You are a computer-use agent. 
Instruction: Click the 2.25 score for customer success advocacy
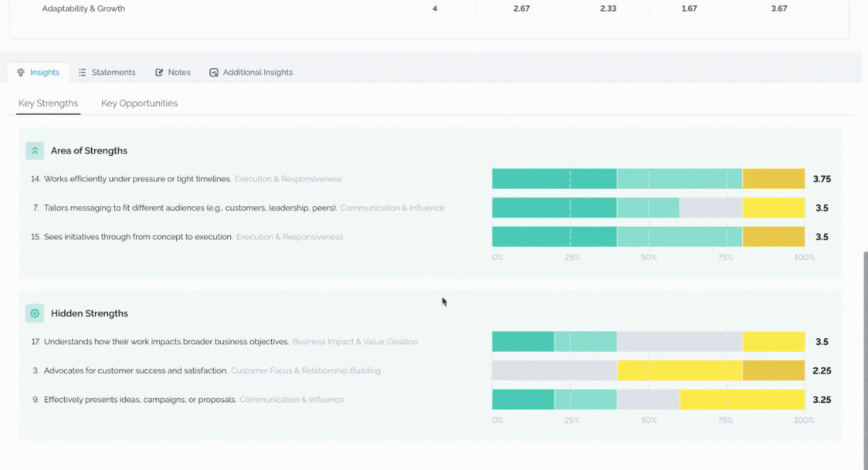click(822, 370)
